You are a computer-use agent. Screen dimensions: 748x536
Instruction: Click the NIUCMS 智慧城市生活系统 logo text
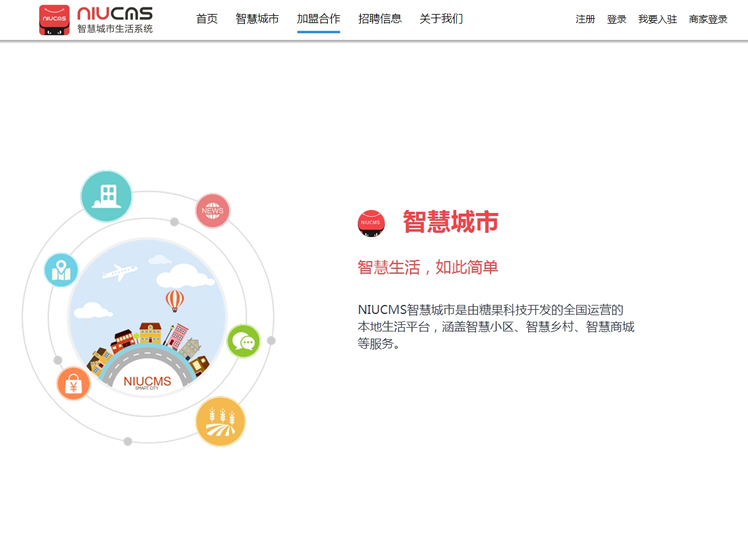[x=115, y=20]
